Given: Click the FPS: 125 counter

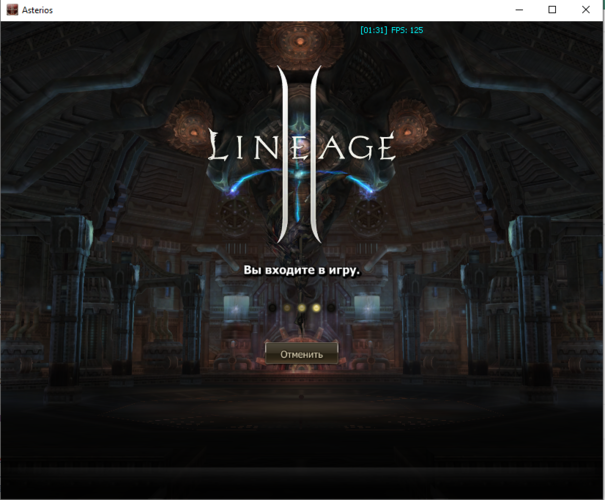Looking at the screenshot, I should click(x=406, y=31).
